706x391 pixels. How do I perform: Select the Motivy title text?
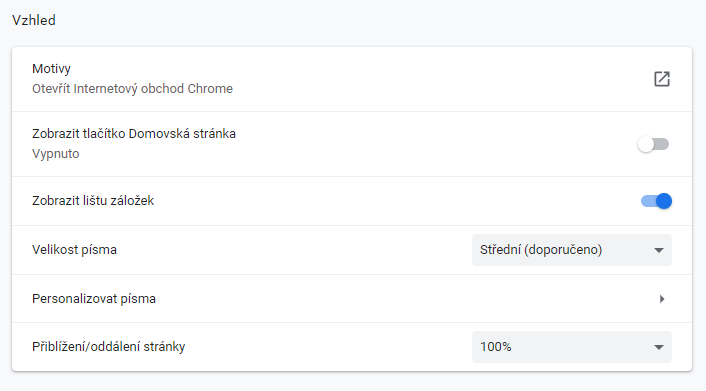[x=51, y=69]
